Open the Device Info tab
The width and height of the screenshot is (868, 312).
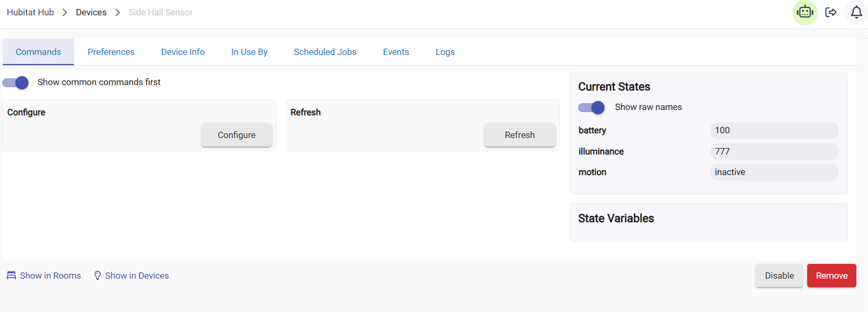[x=182, y=52]
